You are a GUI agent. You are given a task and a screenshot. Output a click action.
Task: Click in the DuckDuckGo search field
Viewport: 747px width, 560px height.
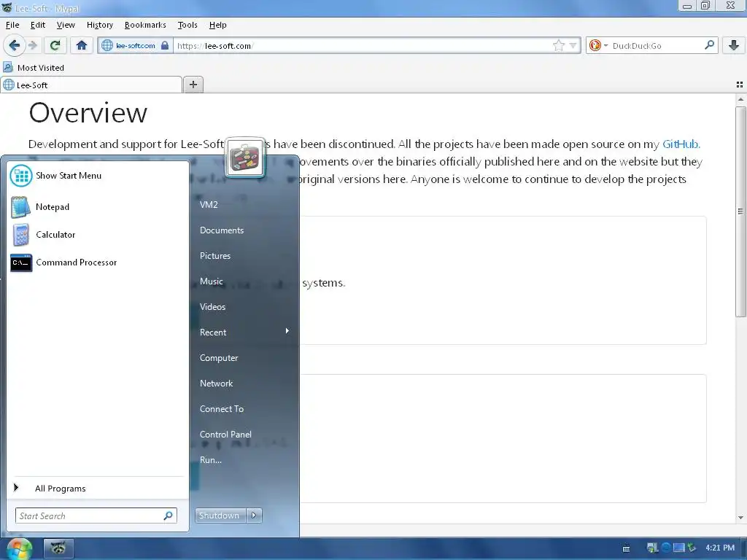[657, 46]
